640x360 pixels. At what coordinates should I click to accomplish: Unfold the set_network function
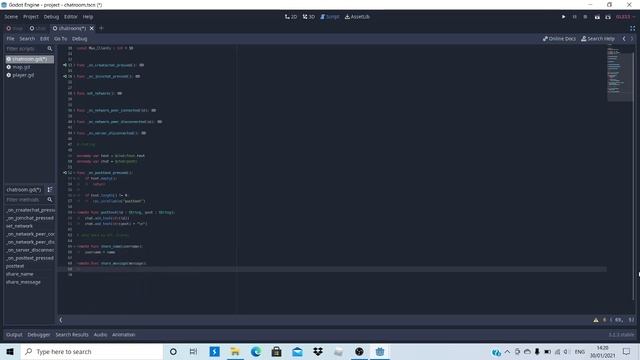click(x=74, y=93)
